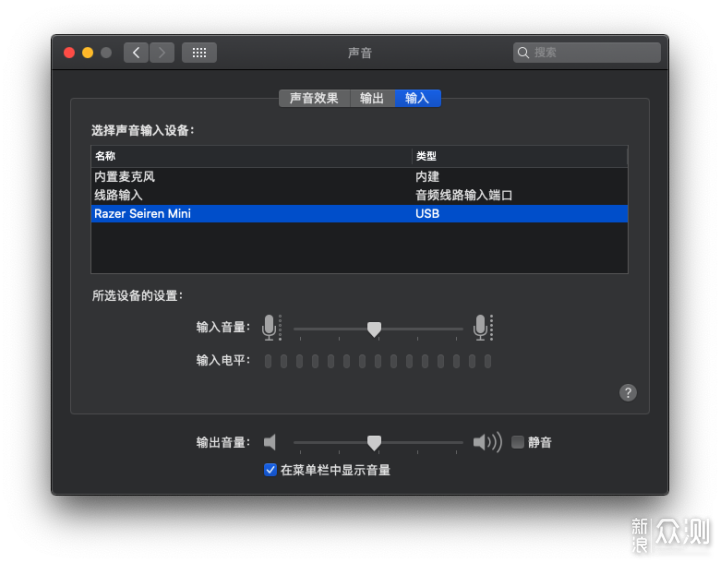Screen dimensions: 720x563
Task: Click the 输入电平 level meter
Action: (x=378, y=361)
